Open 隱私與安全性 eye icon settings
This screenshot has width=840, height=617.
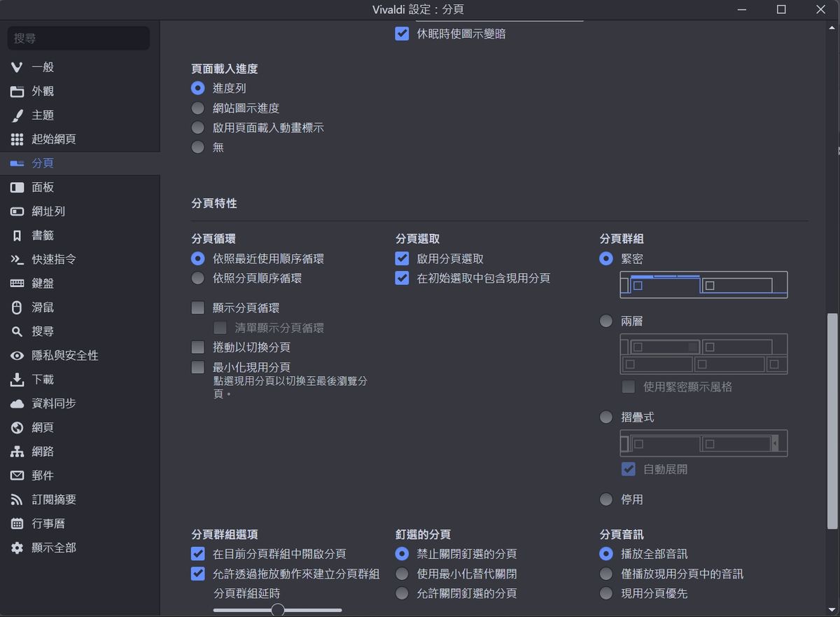(17, 356)
